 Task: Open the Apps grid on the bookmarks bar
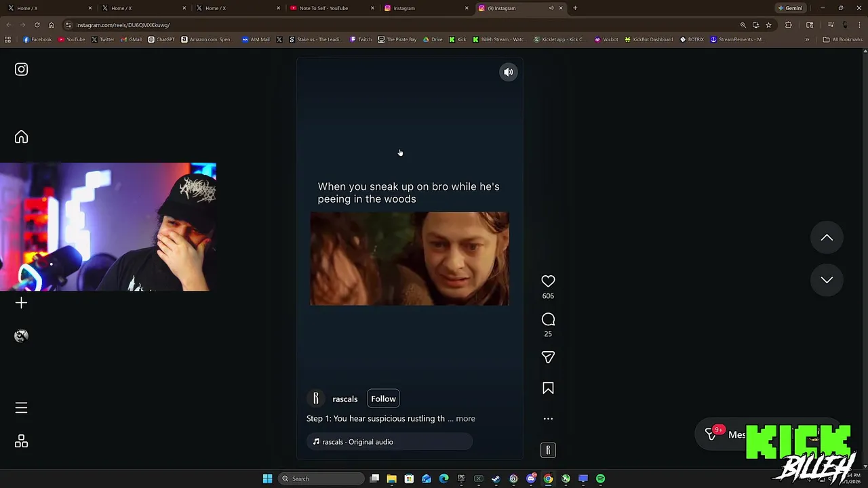click(7, 39)
